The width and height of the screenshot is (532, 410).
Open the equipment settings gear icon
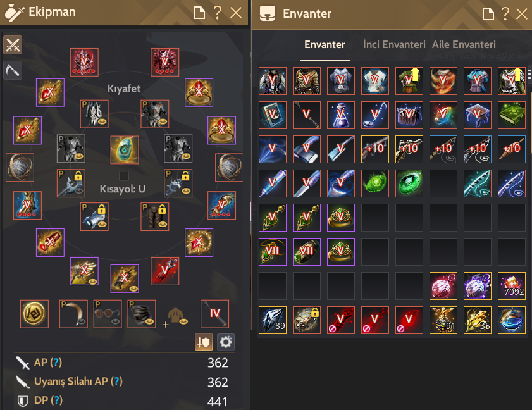pyautogui.click(x=226, y=342)
